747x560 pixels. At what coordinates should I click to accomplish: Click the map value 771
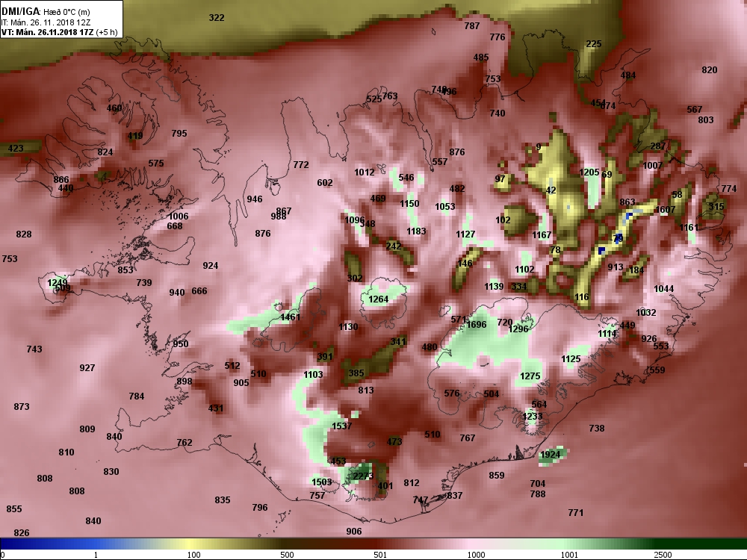(x=575, y=513)
